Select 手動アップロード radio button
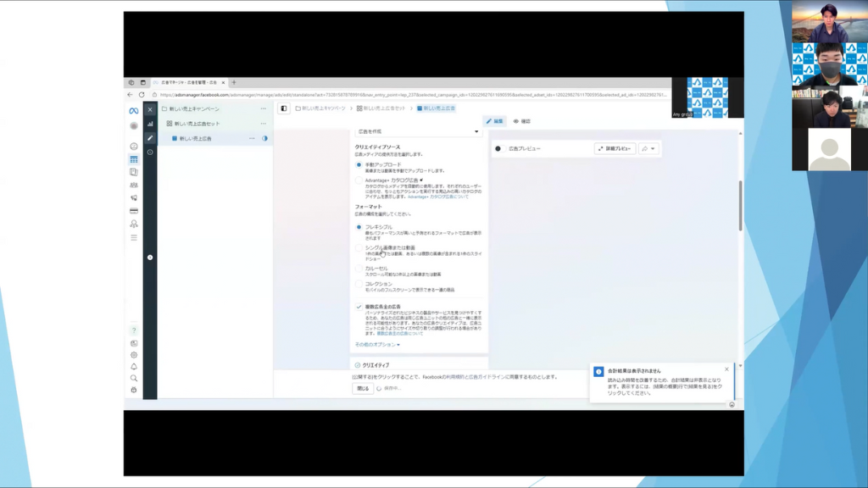Screen dimensions: 868x488 click(x=359, y=165)
